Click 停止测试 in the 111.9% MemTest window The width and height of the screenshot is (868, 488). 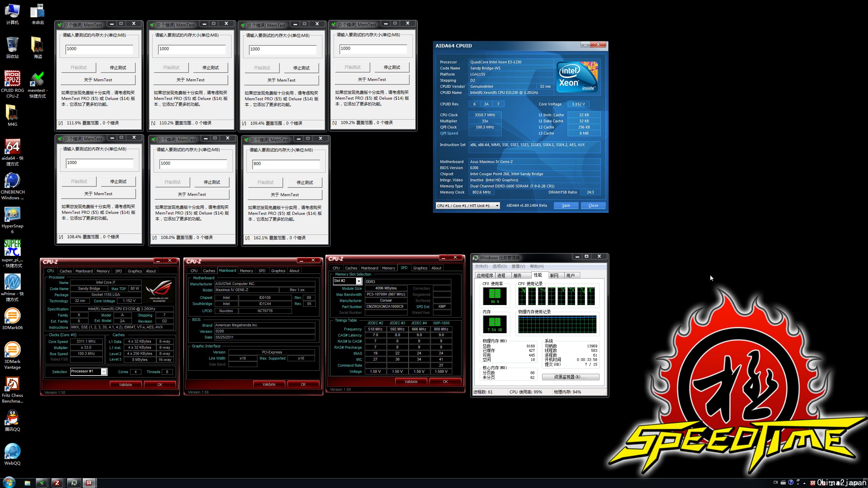[x=118, y=68]
